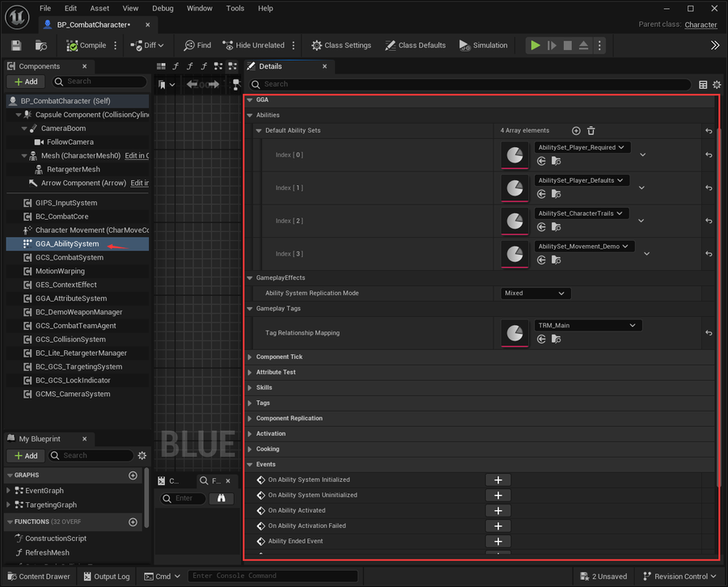Add On Ability Activation Failed event

(498, 526)
